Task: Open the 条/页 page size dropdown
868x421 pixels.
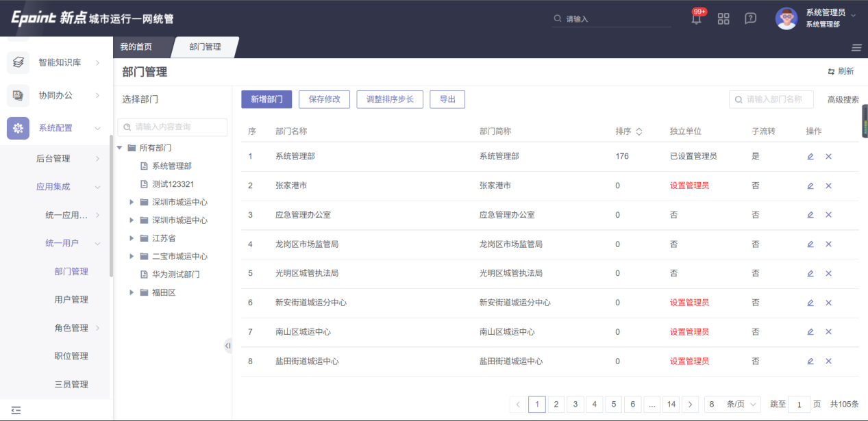Action: click(732, 405)
